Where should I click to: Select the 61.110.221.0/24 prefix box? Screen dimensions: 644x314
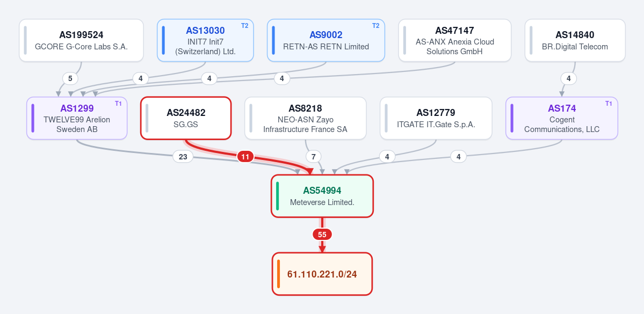click(322, 274)
